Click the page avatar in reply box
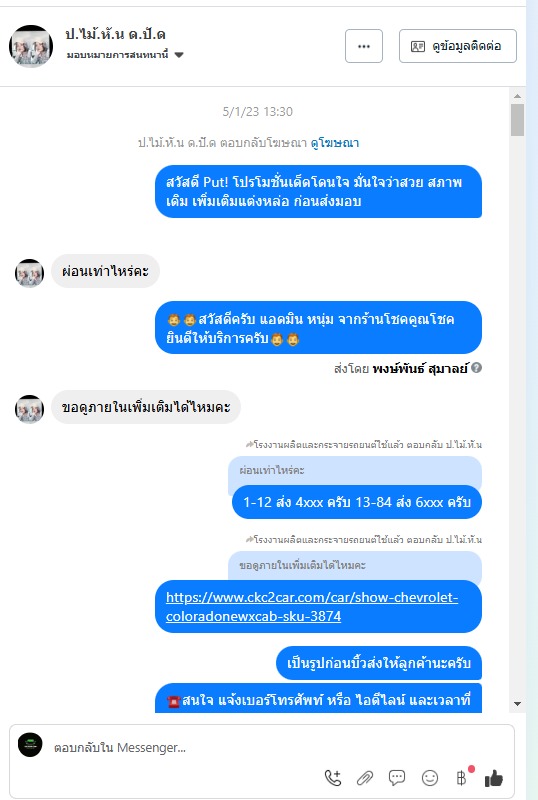Image resolution: width=538 pixels, height=800 pixels. [30, 745]
